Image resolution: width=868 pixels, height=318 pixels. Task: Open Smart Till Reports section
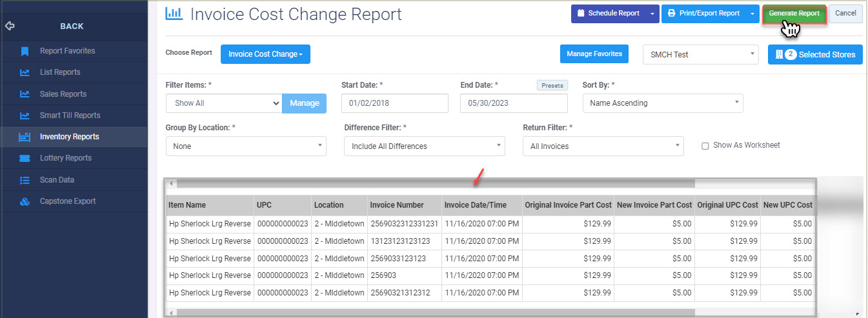70,115
